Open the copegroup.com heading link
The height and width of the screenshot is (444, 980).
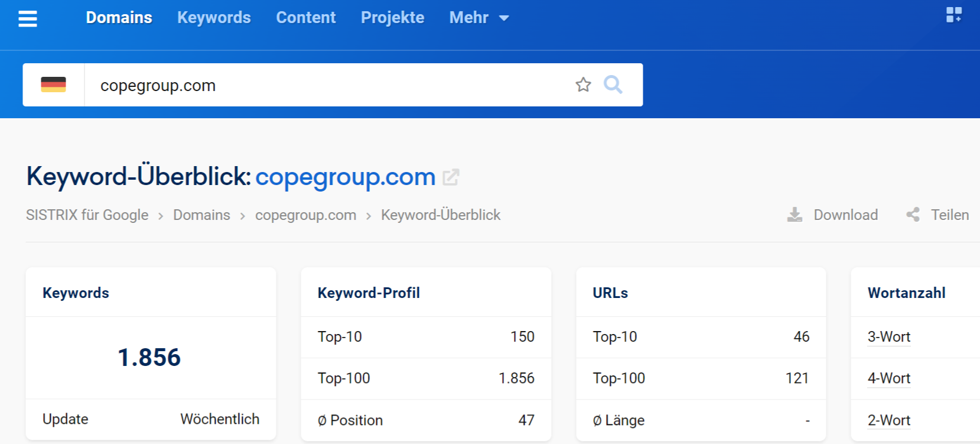point(346,177)
